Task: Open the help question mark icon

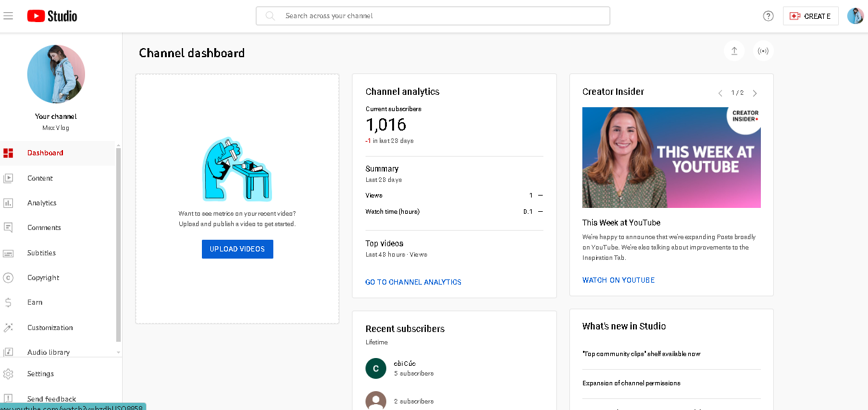Action: coord(768,16)
